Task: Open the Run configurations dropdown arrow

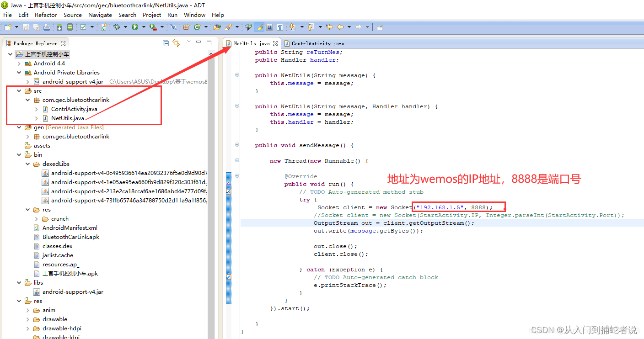Action: (x=143, y=27)
